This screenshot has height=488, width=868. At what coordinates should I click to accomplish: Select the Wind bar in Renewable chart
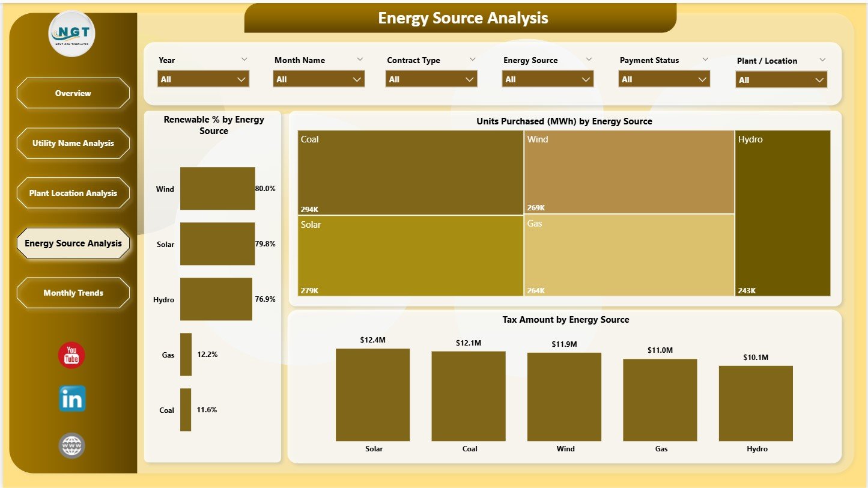coord(217,188)
